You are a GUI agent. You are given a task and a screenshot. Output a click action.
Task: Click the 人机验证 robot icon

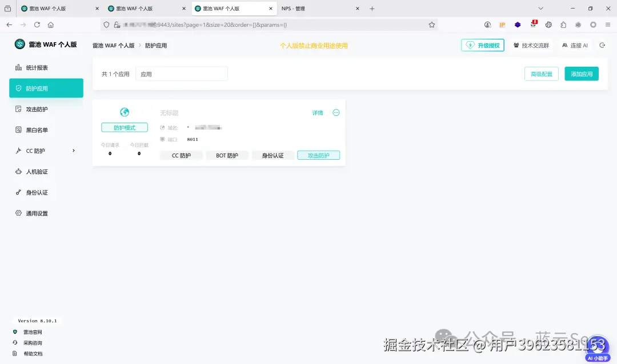click(18, 171)
